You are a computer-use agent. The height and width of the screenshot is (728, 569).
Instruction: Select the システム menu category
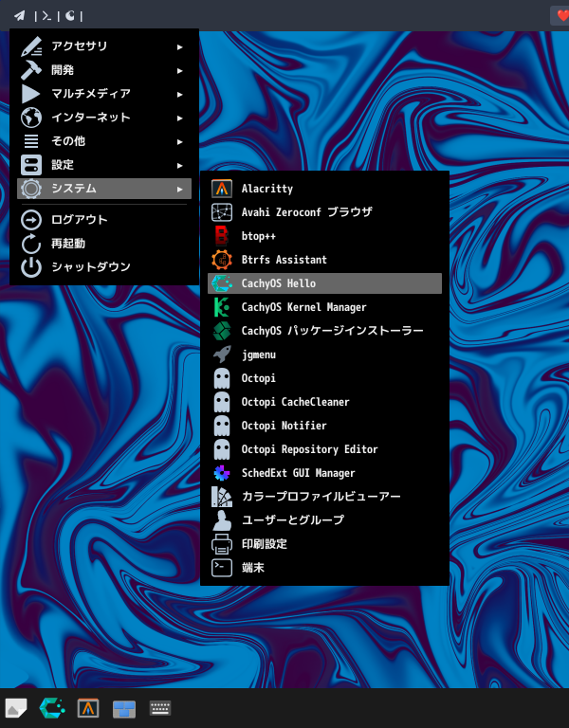pos(104,189)
